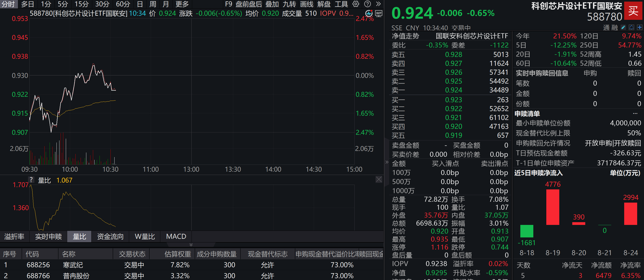Close the 量比 indicator panel
Screen dimensions: 644x280
(x=379, y=179)
